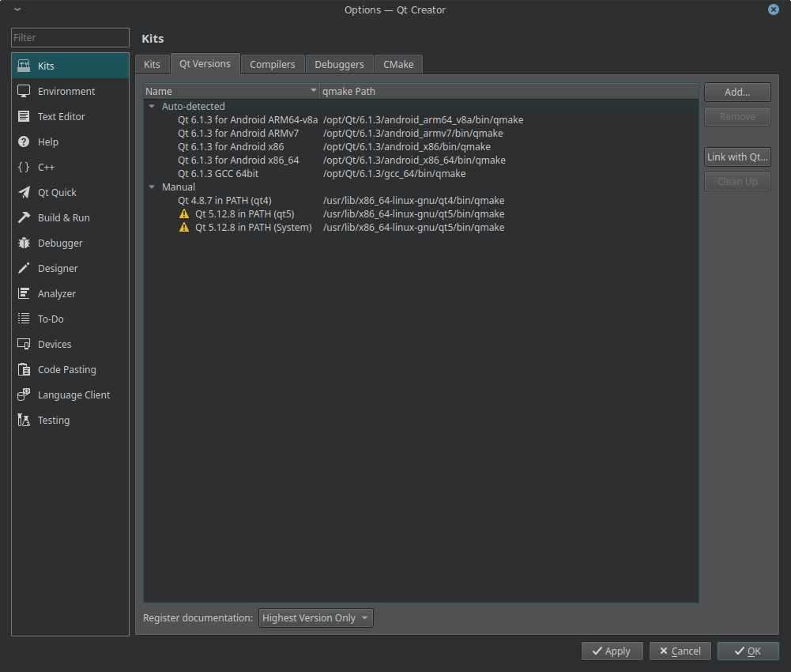The image size is (791, 672).
Task: Click the qmake Path column header
Action: (x=509, y=92)
